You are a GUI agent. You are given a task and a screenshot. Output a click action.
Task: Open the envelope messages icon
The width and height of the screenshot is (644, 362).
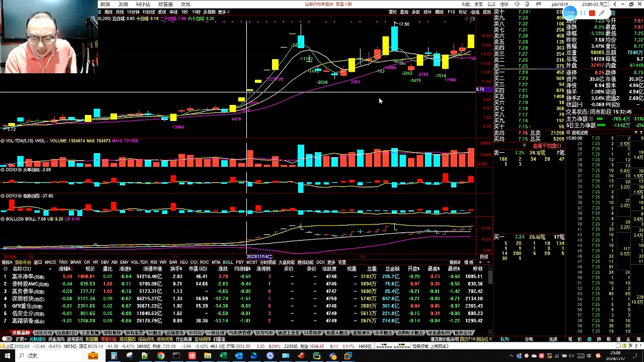[538, 4]
